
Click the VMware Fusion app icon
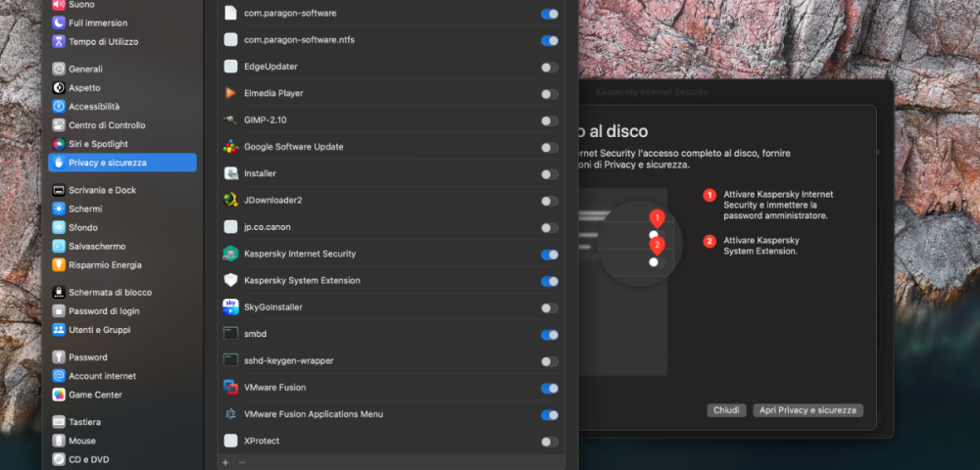(x=230, y=388)
